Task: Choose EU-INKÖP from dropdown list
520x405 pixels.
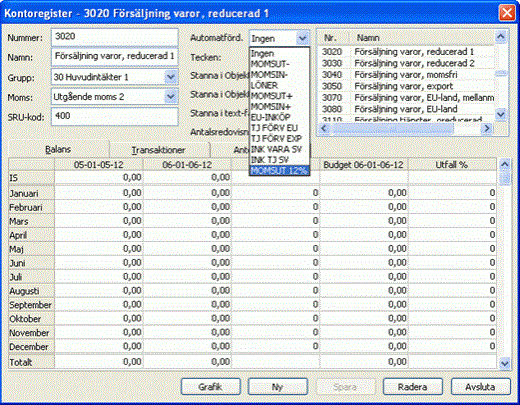Action: click(x=279, y=117)
